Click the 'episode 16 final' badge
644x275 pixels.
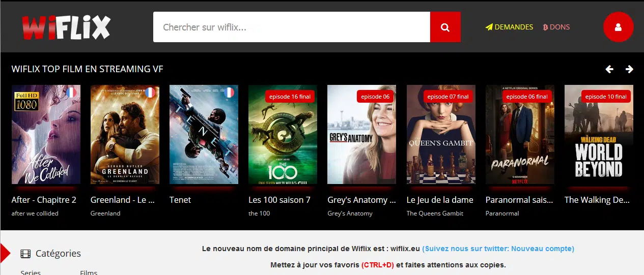pyautogui.click(x=290, y=97)
